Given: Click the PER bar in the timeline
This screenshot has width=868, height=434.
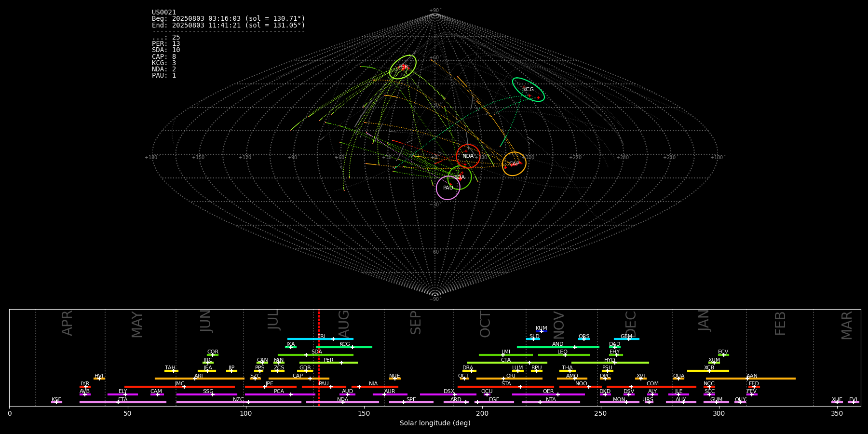Looking at the screenshot, I should 328,362.
